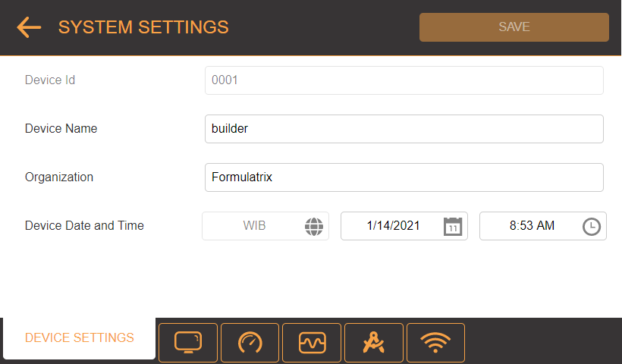The height and width of the screenshot is (364, 622).
Task: Open the speedometer gauge settings tab
Action: pos(250,343)
